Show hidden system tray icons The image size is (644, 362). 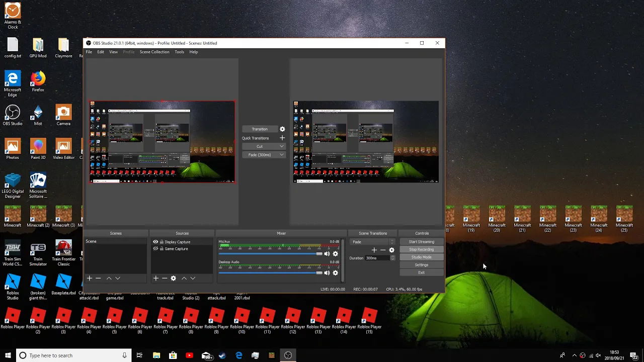point(575,355)
